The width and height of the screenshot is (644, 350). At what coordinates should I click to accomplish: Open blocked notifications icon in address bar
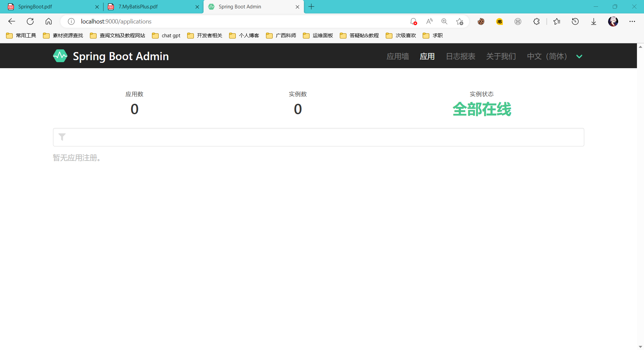(x=414, y=21)
